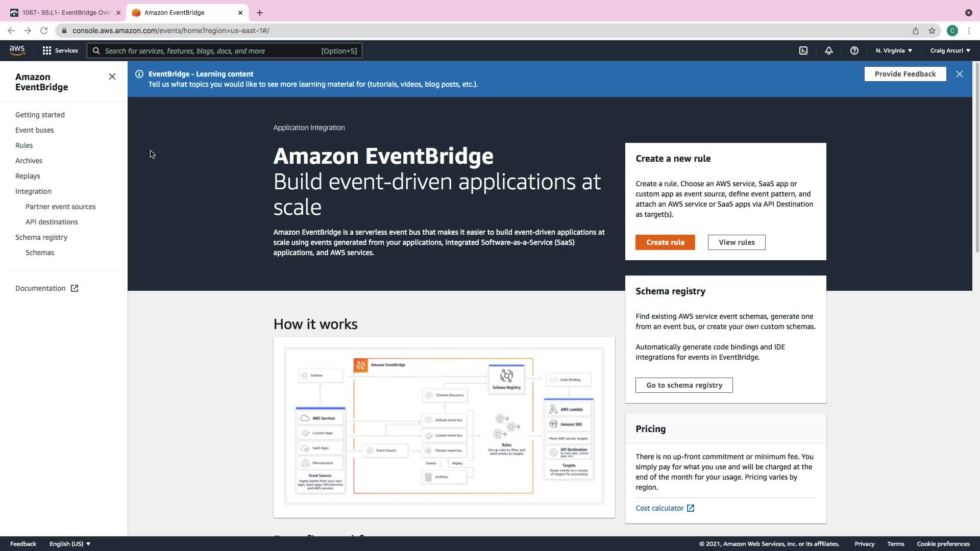Dismiss the Learning content banner
The image size is (980, 551).
point(959,74)
